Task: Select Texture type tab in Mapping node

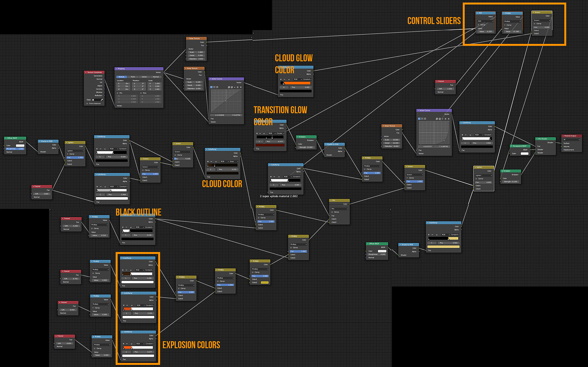Action: [x=121, y=77]
